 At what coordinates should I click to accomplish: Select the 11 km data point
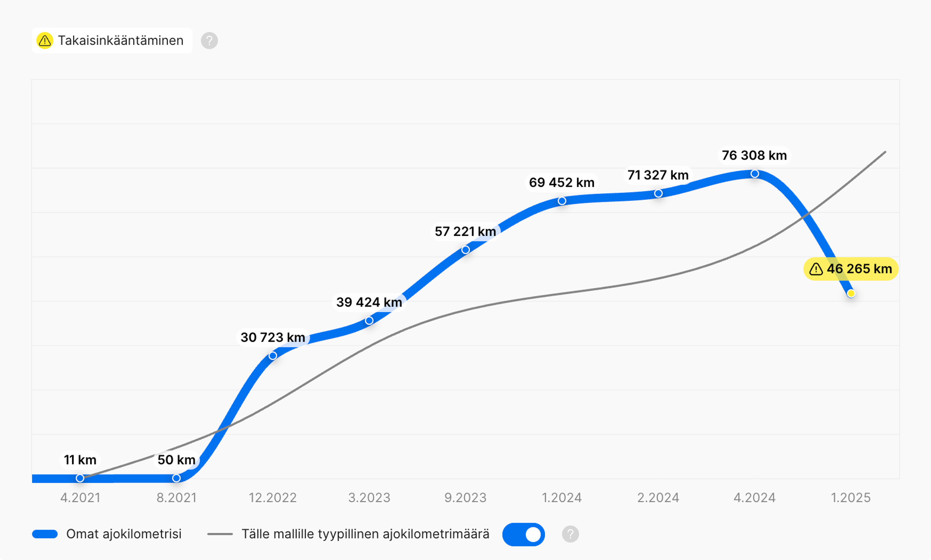tap(80, 478)
